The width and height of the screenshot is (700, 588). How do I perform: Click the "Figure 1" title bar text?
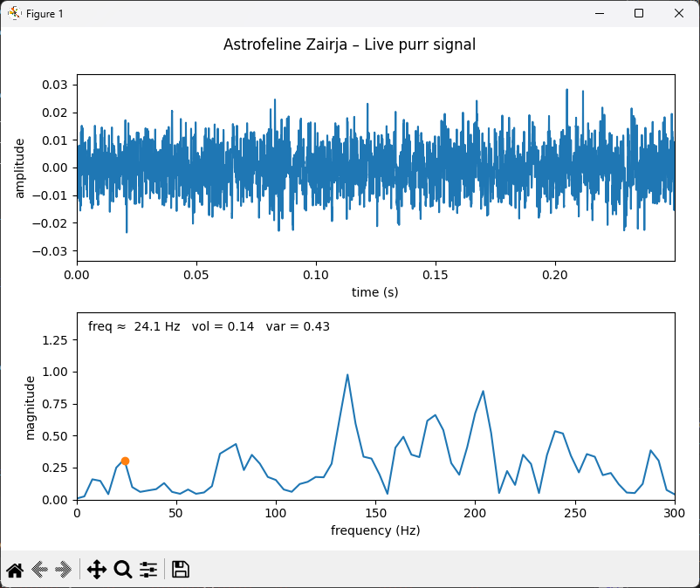coord(45,14)
